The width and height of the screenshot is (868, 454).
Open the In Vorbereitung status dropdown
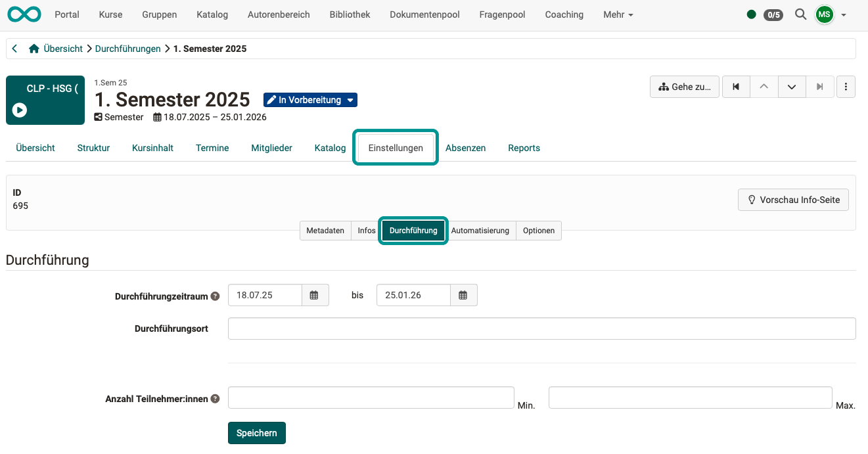(310, 100)
